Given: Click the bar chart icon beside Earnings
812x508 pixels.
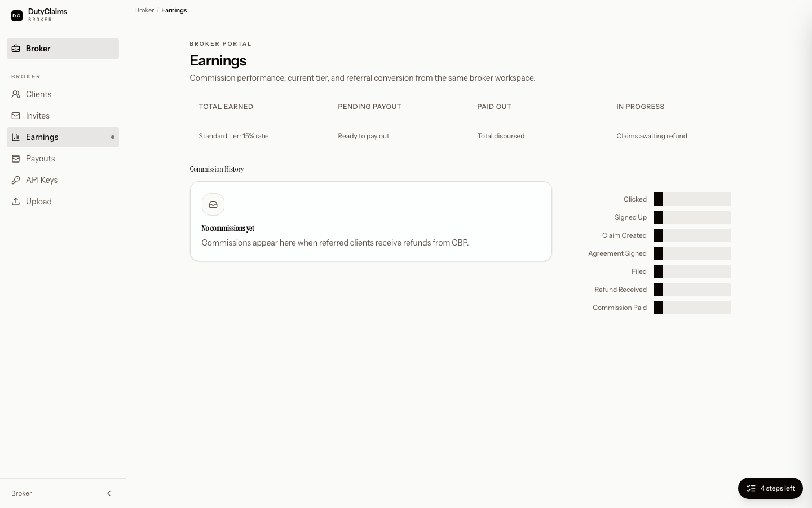Looking at the screenshot, I should (16, 137).
